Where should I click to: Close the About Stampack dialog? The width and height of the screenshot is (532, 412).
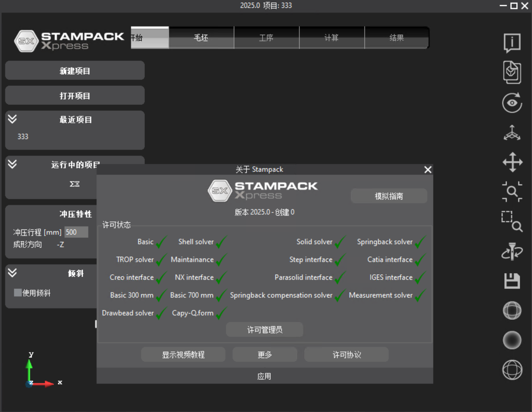(427, 169)
